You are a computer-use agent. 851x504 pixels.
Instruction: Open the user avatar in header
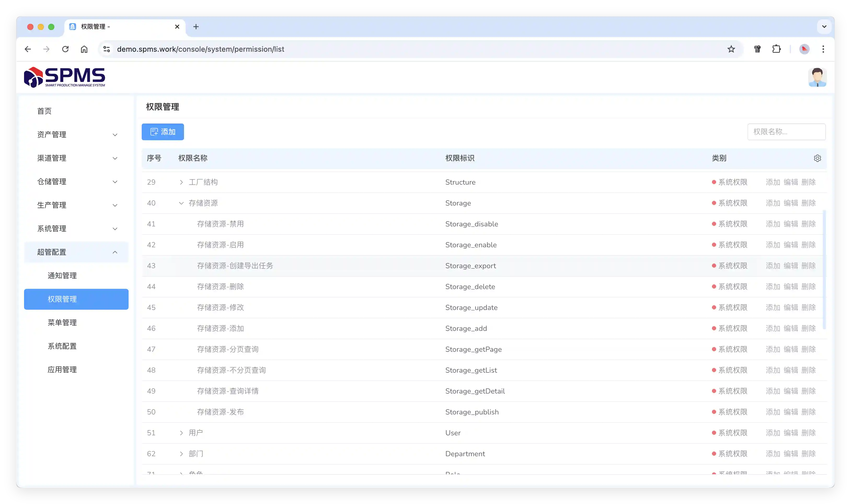tap(817, 78)
